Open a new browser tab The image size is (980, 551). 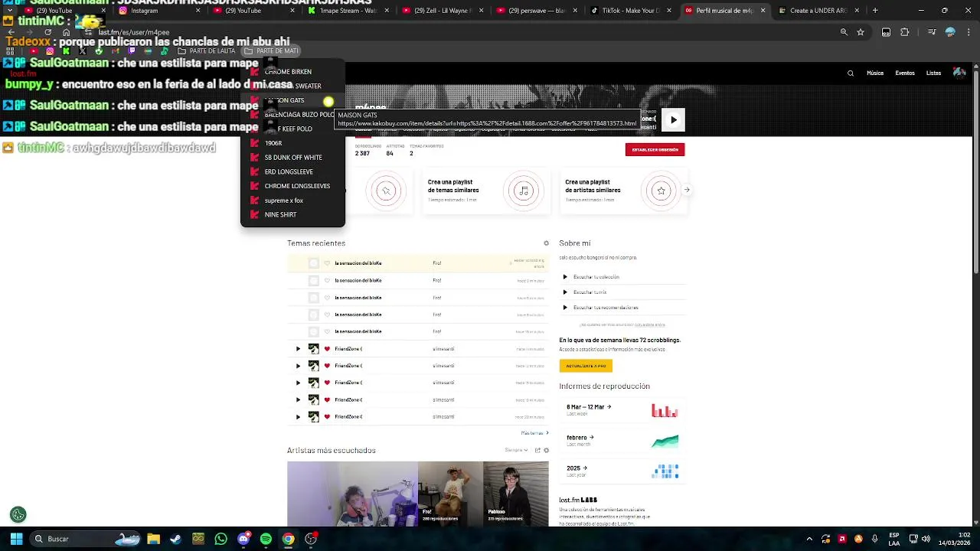tap(875, 11)
